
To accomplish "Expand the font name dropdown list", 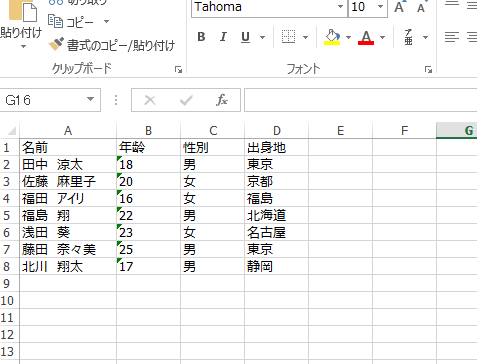I will 341,7.
